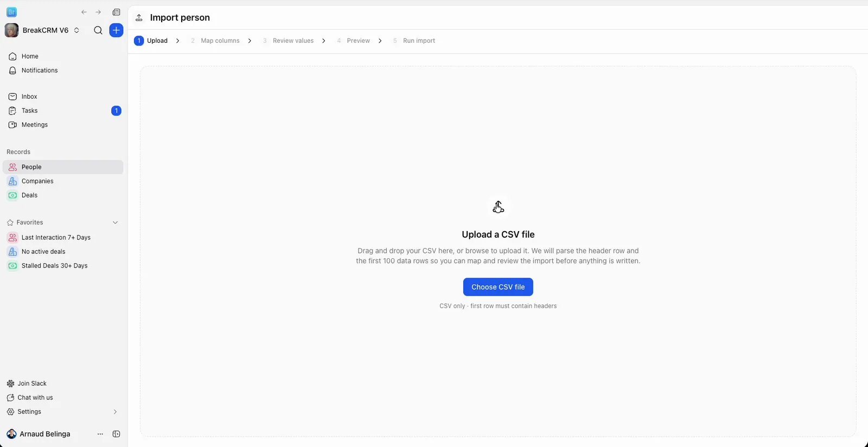Click the upload arrow icon in the drop zone

click(498, 207)
